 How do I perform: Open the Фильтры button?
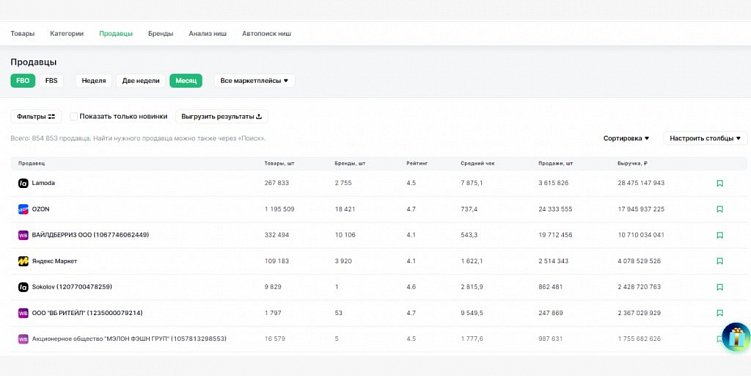(36, 116)
